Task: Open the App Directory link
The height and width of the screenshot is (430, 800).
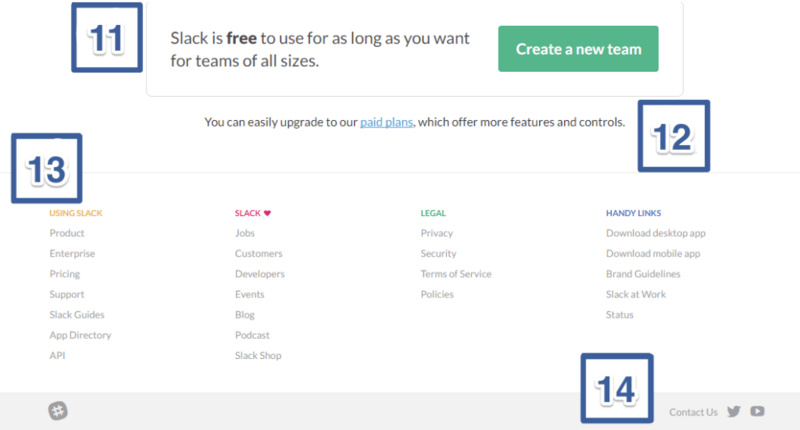Action: [80, 335]
